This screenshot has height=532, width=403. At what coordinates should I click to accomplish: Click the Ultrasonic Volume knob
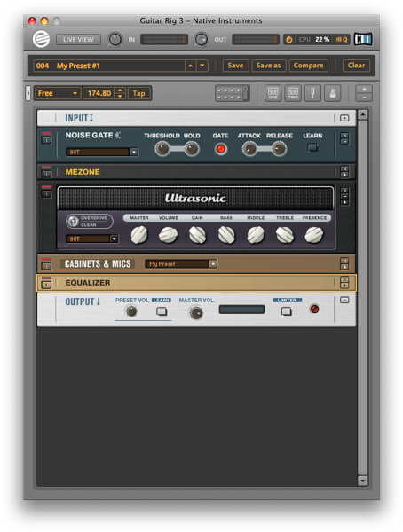(x=168, y=235)
